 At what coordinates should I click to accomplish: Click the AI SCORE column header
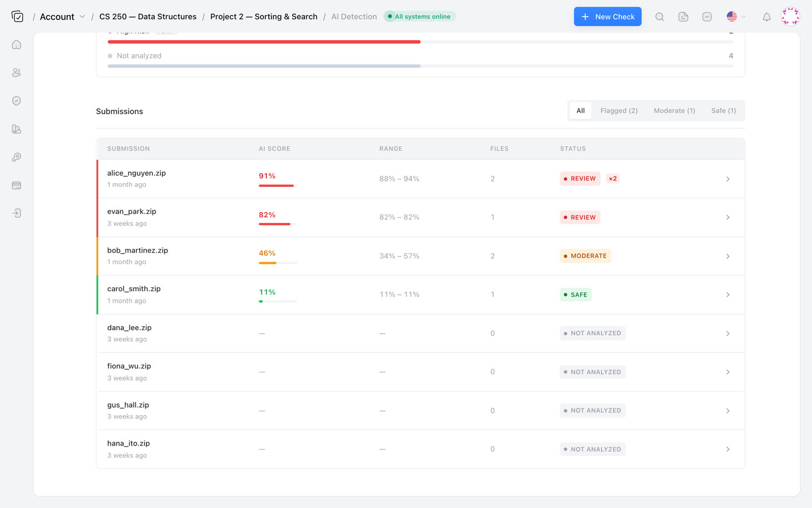[x=275, y=149]
